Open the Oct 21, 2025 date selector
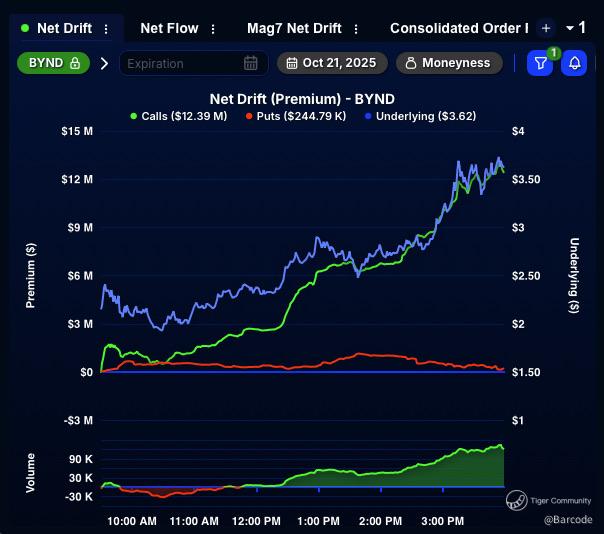The height and width of the screenshot is (534, 604). (x=332, y=63)
